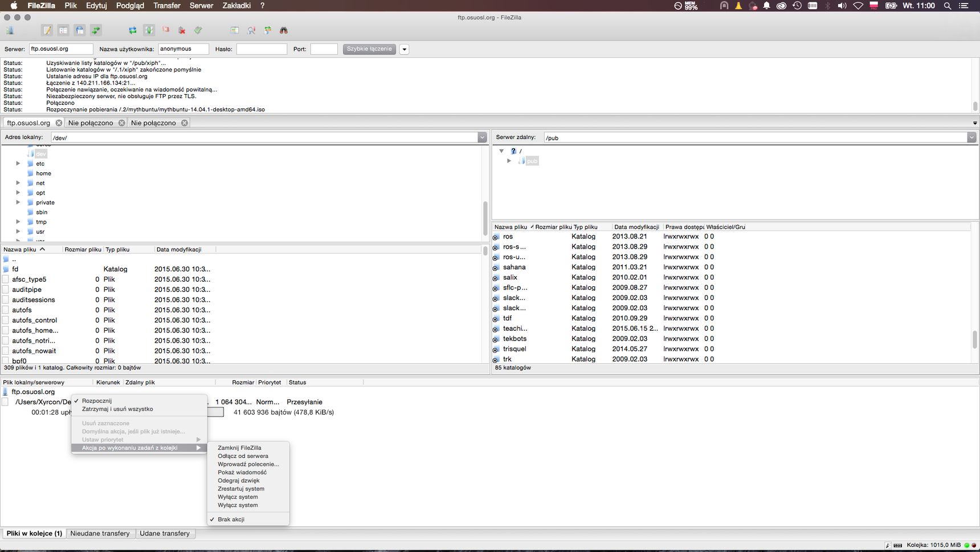Select checked Brak akcji option

[231, 519]
